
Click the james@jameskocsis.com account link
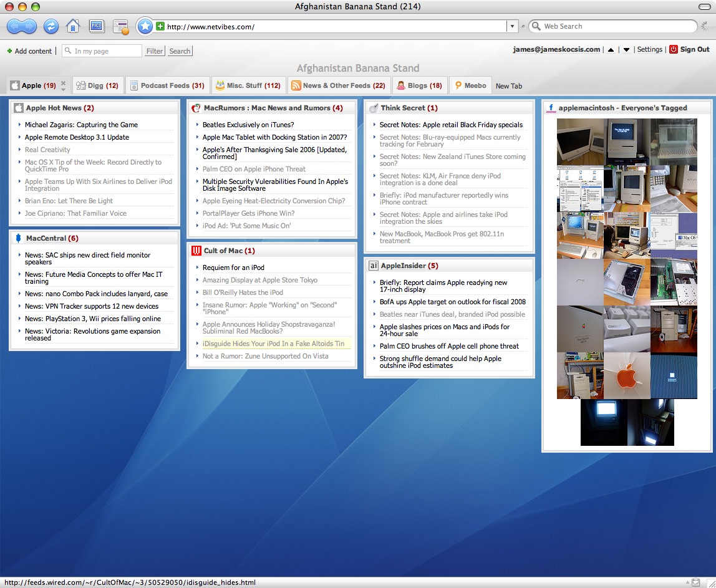556,49
